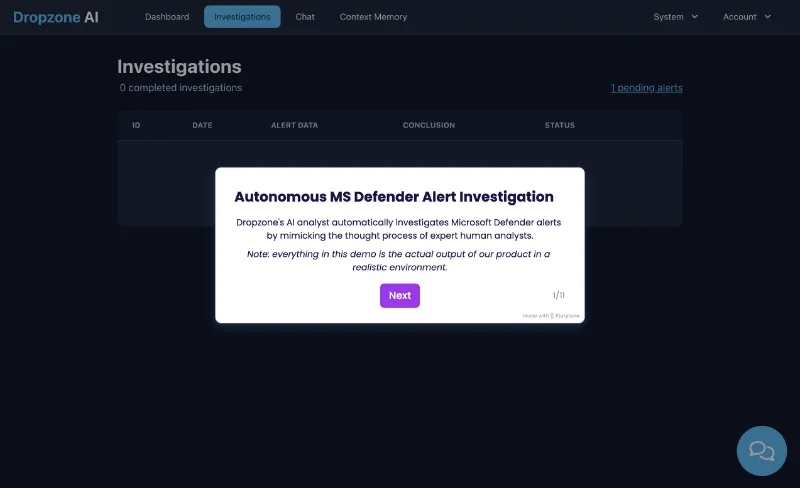Select the Investigations tab

[x=242, y=17]
